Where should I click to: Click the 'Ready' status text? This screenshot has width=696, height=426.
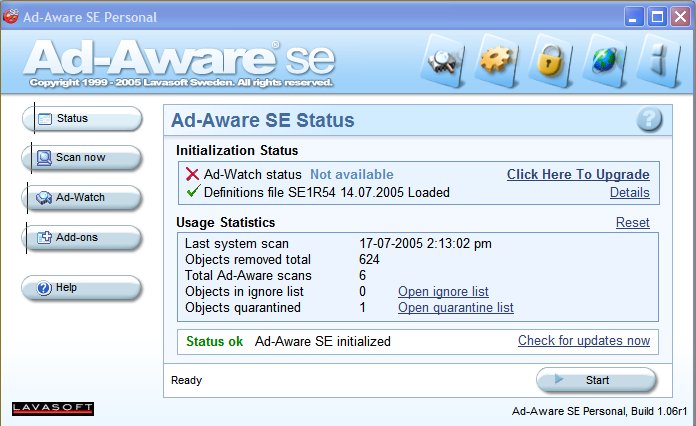click(x=186, y=380)
